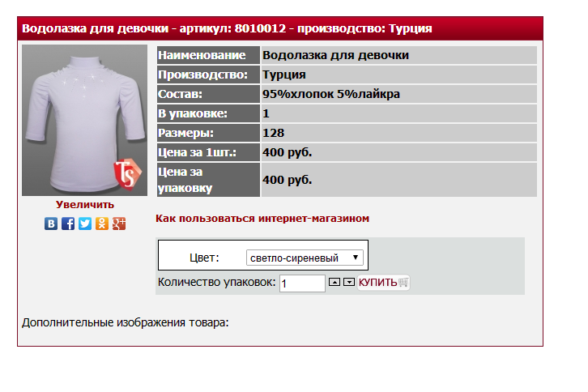Click the TS logo badge on the product photo

pos(126,173)
